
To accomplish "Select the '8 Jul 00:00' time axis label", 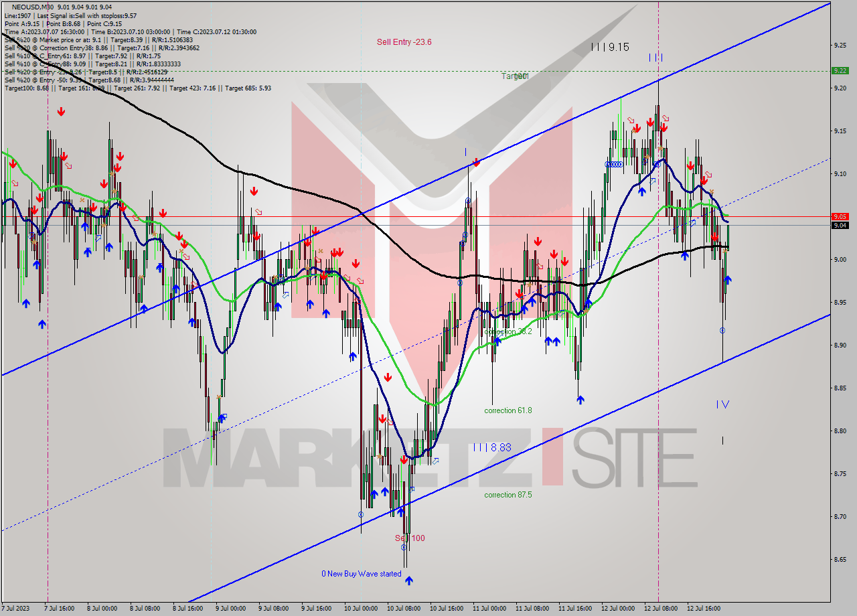I will (x=102, y=609).
